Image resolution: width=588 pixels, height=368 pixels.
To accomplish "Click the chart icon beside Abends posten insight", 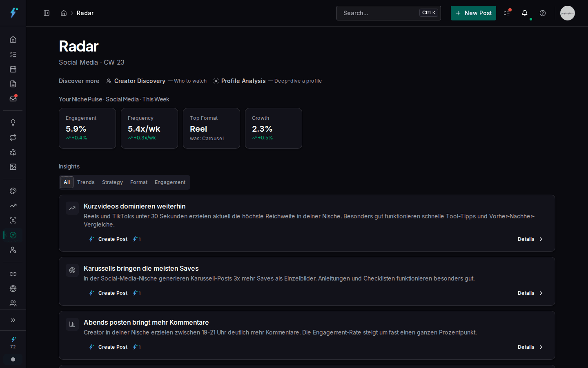I will pyautogui.click(x=72, y=324).
